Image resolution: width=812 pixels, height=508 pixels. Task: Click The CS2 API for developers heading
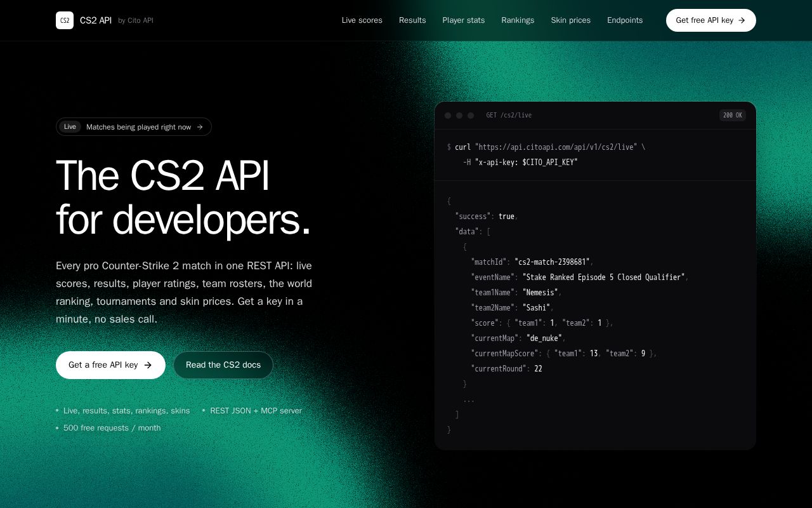[183, 197]
